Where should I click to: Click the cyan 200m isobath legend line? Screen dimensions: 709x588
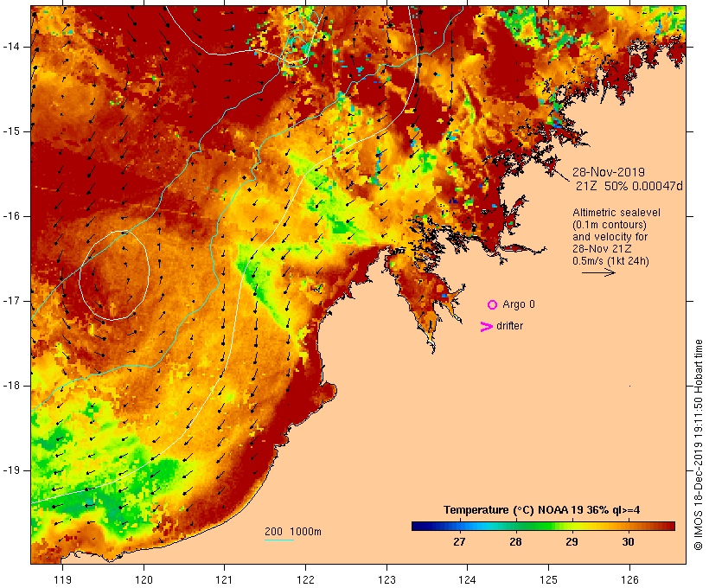click(279, 540)
